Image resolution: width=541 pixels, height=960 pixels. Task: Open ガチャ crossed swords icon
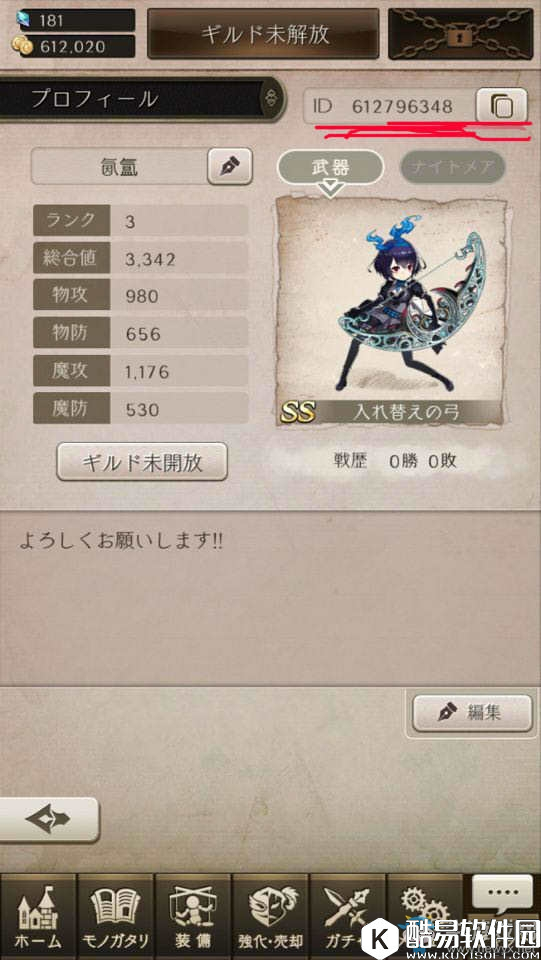(x=346, y=916)
